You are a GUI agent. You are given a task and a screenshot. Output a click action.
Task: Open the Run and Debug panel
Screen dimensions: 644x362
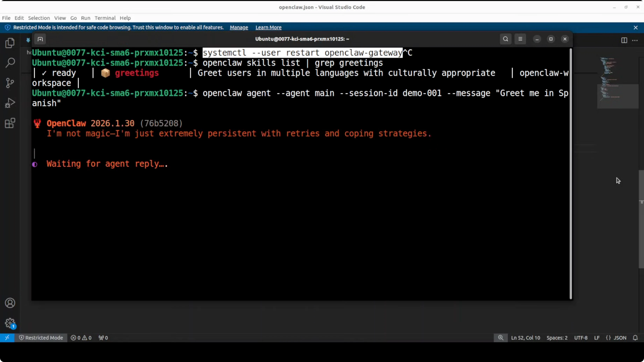(x=10, y=103)
